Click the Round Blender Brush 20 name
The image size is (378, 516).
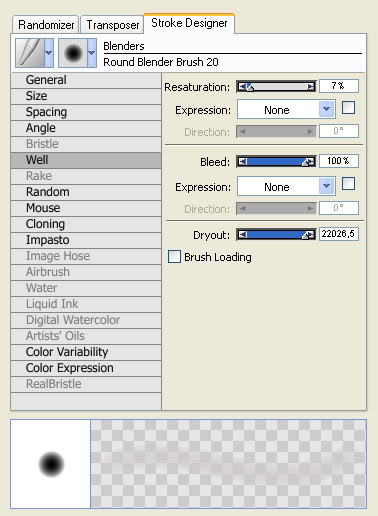point(161,62)
